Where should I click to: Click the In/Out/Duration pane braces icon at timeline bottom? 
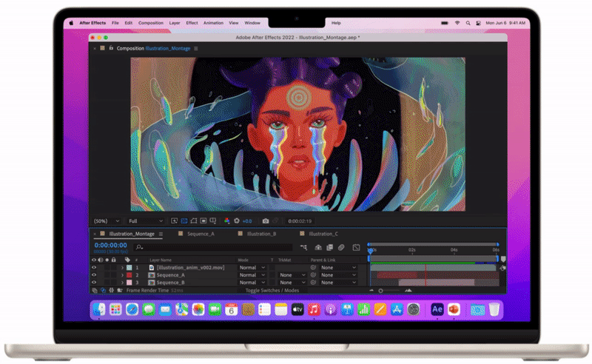pos(112,290)
